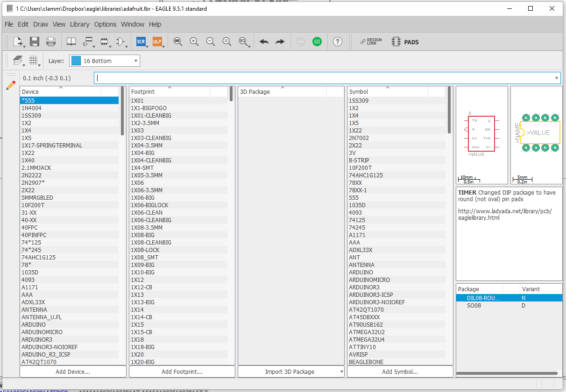The image size is (566, 392).
Task: Click Add Symbol button
Action: [399, 371]
